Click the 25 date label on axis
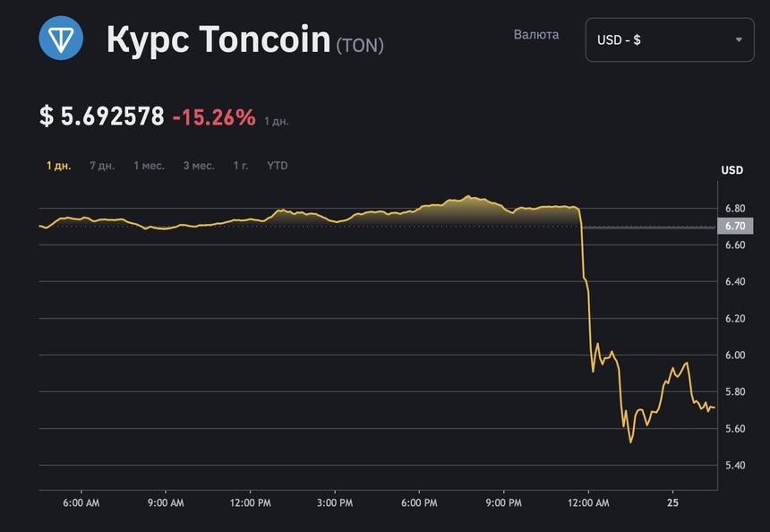Viewport: 770px width, 532px height. tap(672, 503)
